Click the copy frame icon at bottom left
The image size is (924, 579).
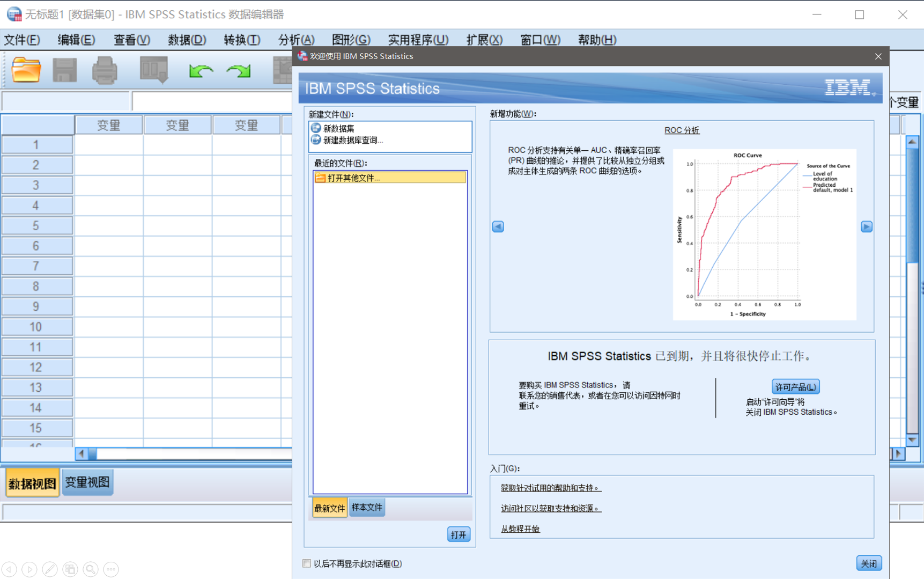pos(70,569)
